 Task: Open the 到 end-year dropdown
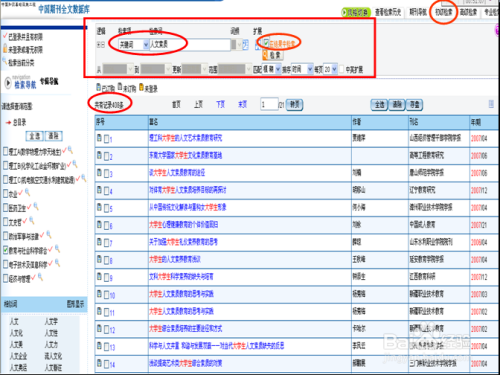(x=168, y=69)
